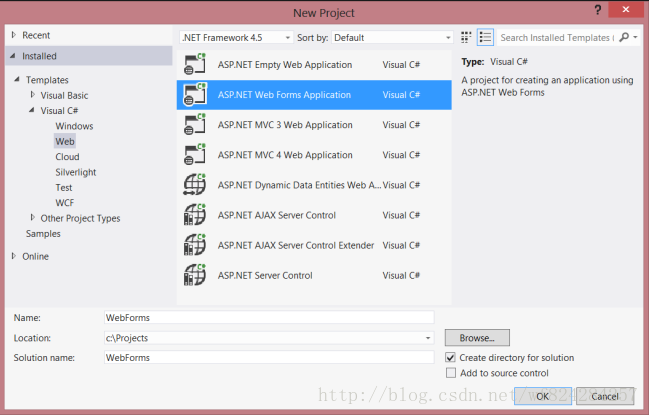This screenshot has width=649, height=415.
Task: Click the ASP.NET Web Forms Application template icon
Action: pyautogui.click(x=195, y=95)
